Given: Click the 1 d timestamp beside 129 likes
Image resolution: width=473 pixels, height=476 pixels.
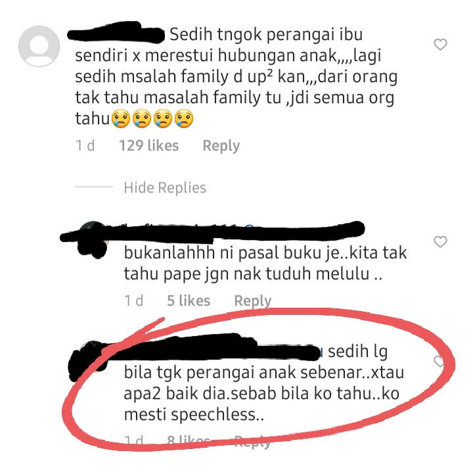Looking at the screenshot, I should [85, 145].
